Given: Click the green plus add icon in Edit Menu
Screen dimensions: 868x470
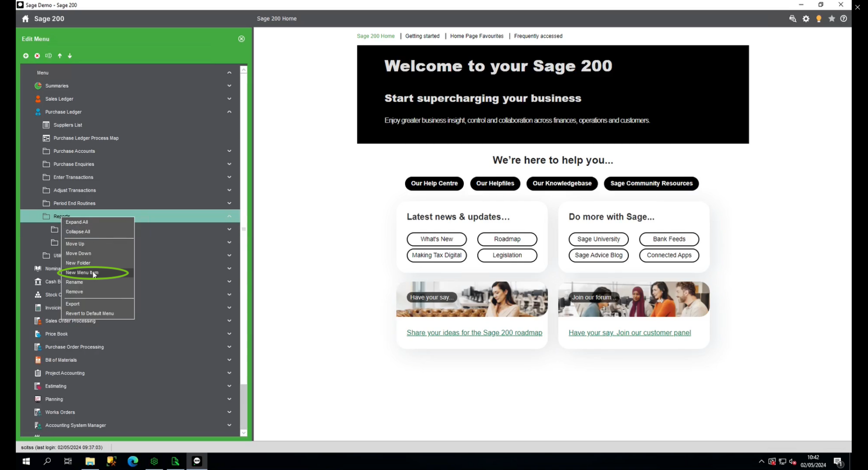Looking at the screenshot, I should (26, 56).
